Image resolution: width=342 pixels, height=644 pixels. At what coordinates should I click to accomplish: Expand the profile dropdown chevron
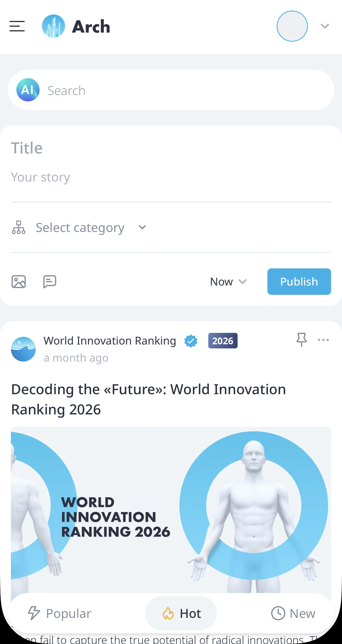[x=325, y=26]
